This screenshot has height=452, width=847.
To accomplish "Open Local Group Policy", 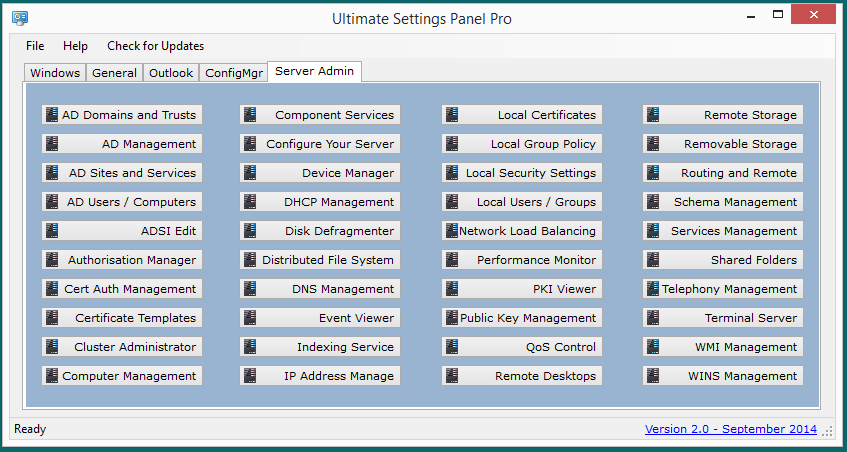I will (x=522, y=144).
